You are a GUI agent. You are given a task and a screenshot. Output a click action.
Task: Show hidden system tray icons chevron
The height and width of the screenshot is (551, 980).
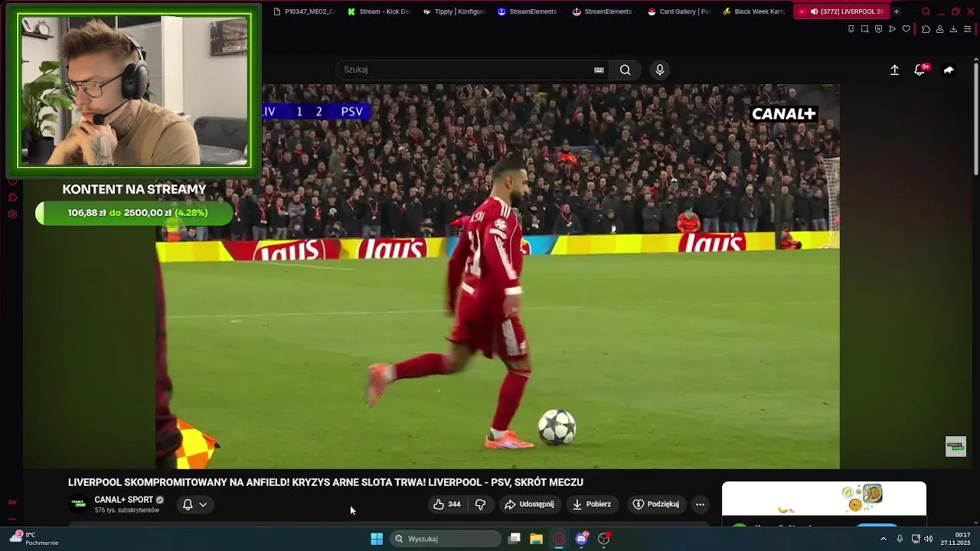[883, 539]
